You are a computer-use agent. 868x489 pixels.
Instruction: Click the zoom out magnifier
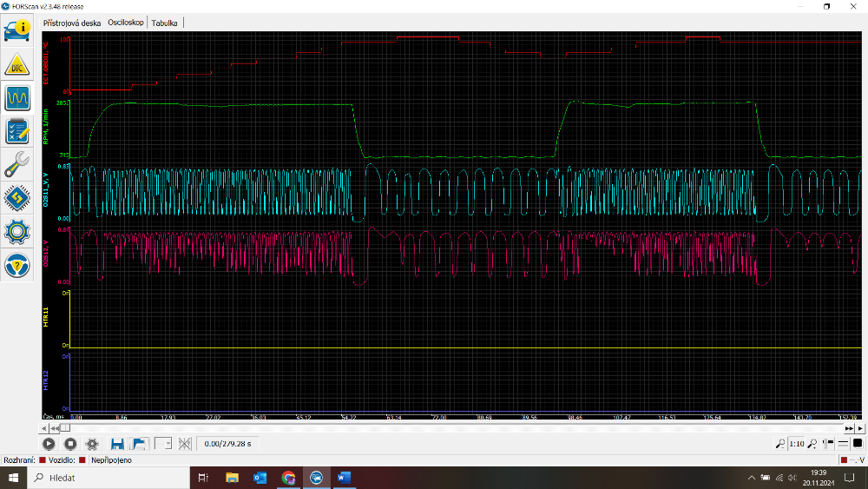coord(779,444)
